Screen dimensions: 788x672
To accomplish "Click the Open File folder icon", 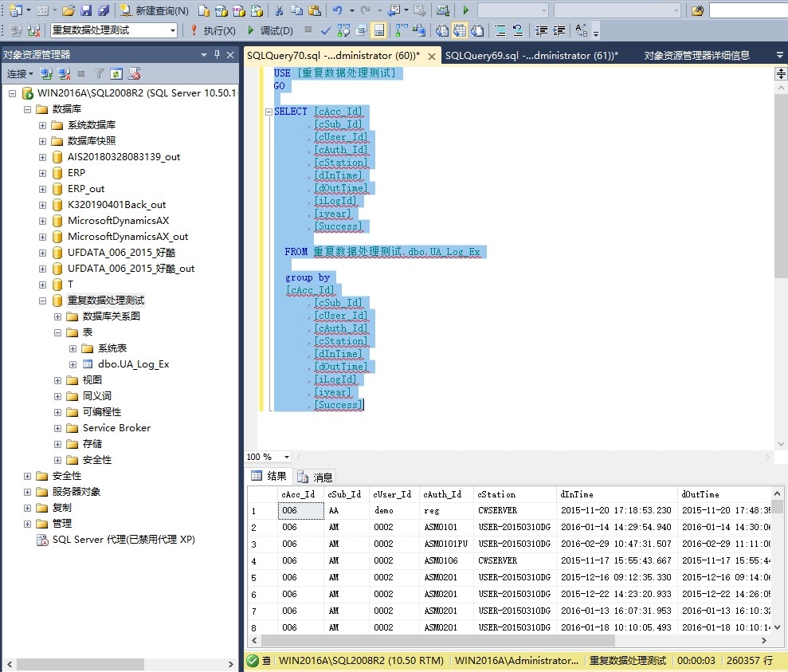I will (x=69, y=11).
